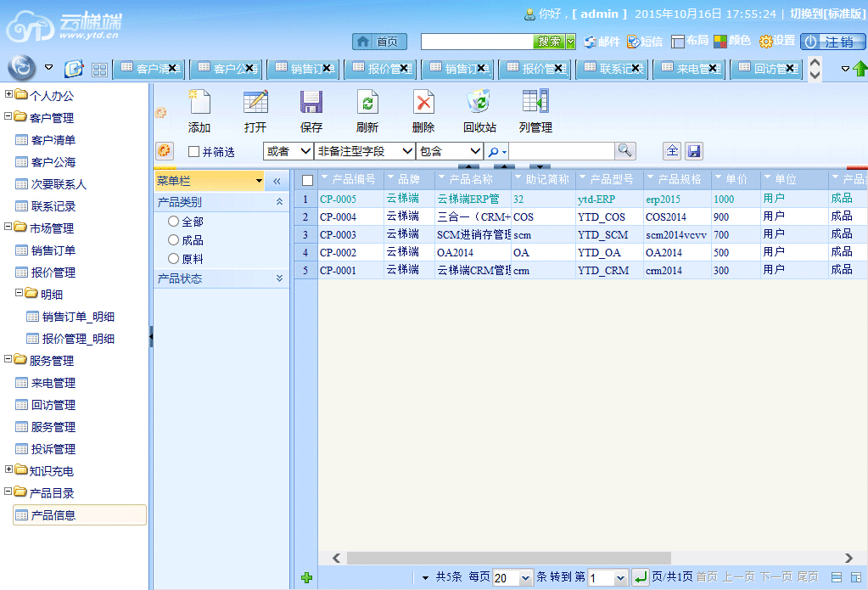Switch to the 联系记录 tab

(613, 70)
